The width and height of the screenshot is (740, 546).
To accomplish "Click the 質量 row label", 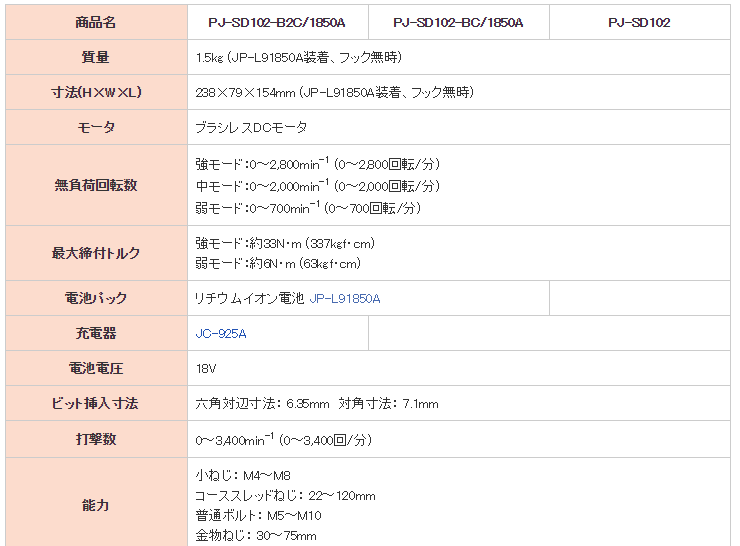I will point(96,57).
